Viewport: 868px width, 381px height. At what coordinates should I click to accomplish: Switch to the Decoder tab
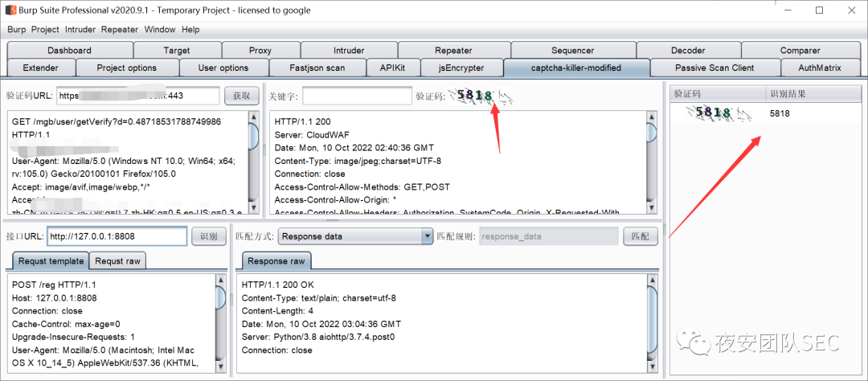point(688,50)
